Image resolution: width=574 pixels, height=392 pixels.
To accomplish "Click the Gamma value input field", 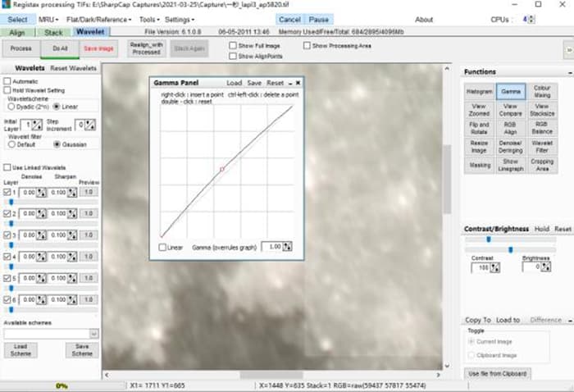I will click(275, 246).
